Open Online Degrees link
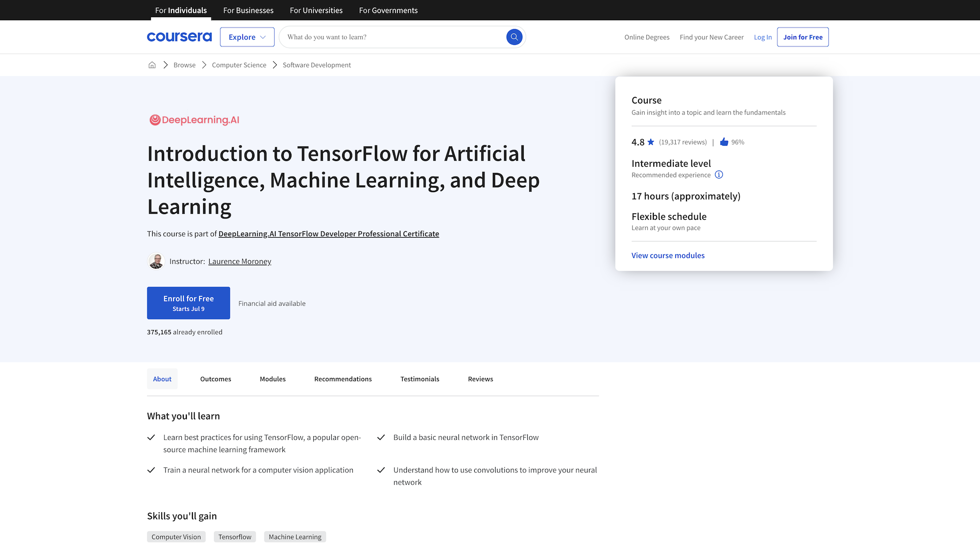This screenshot has height=551, width=980. click(x=647, y=37)
